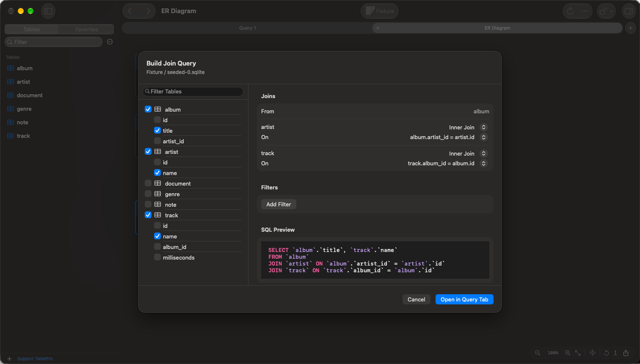Click the Fixture connection button
Screen dimensions: 640x364
point(380,11)
